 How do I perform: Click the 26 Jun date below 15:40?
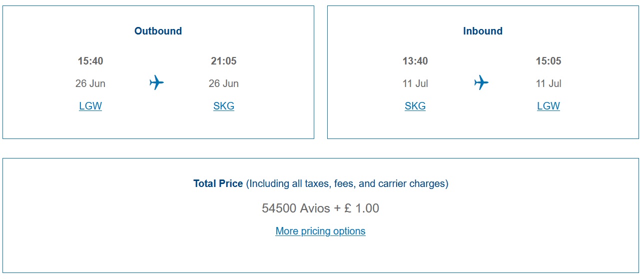coord(90,83)
